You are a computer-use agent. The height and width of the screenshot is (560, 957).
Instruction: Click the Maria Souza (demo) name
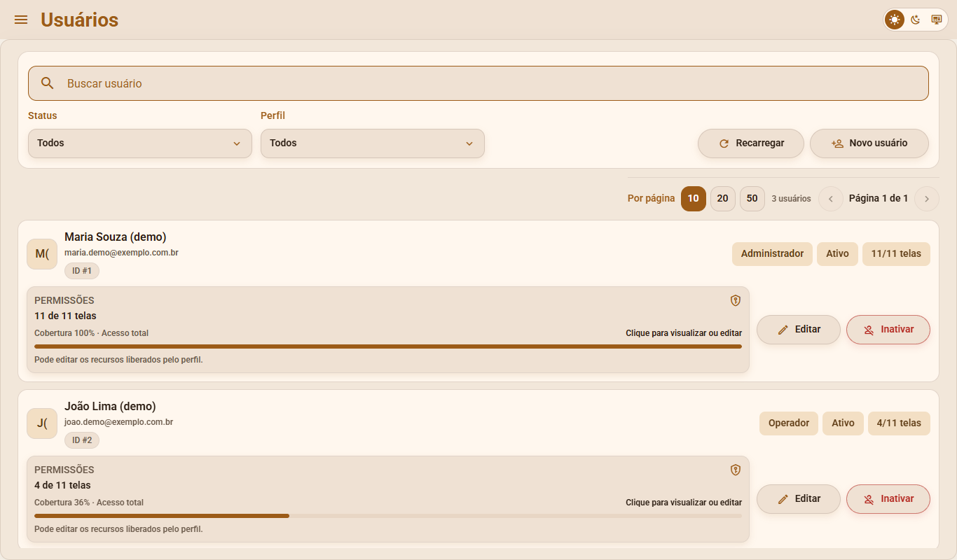(116, 237)
